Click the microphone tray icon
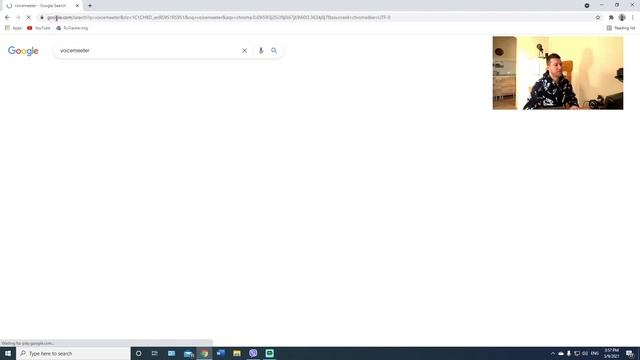The width and height of the screenshot is (640, 360). (x=569, y=353)
